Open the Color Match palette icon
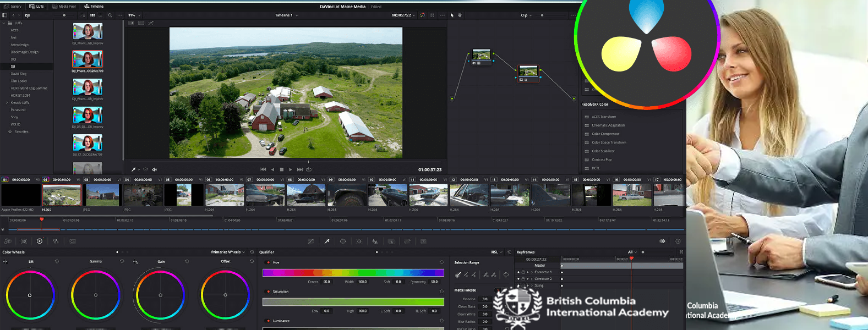 (x=24, y=241)
